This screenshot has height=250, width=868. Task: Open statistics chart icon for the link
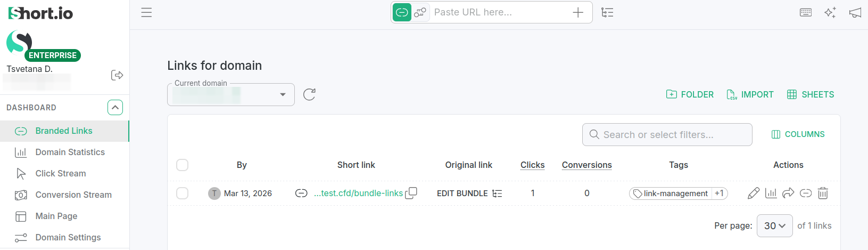pyautogui.click(x=771, y=193)
